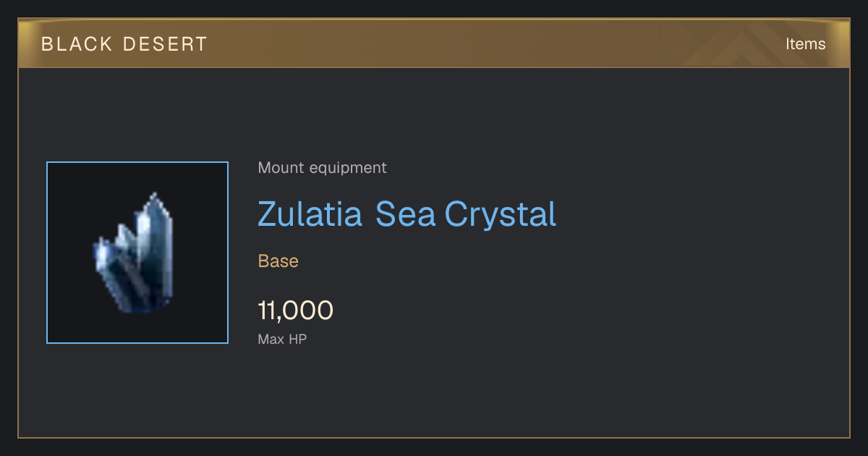Click the BLACK DESERT header title
The height and width of the screenshot is (456, 868).
(124, 44)
